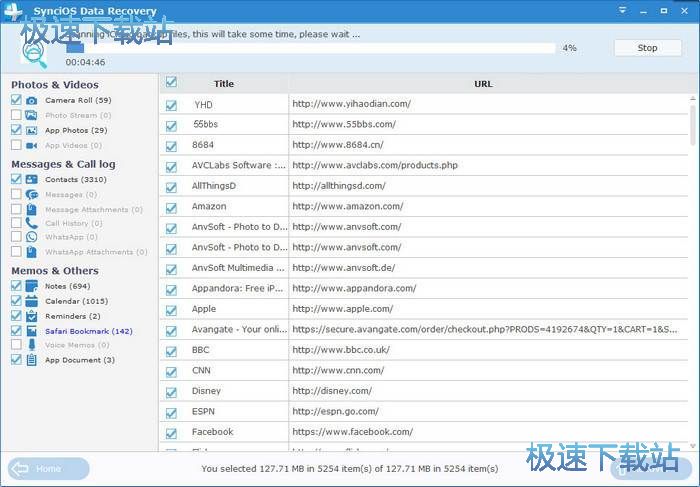700x487 pixels.
Task: Open Notes (694) category
Action: 67,286
